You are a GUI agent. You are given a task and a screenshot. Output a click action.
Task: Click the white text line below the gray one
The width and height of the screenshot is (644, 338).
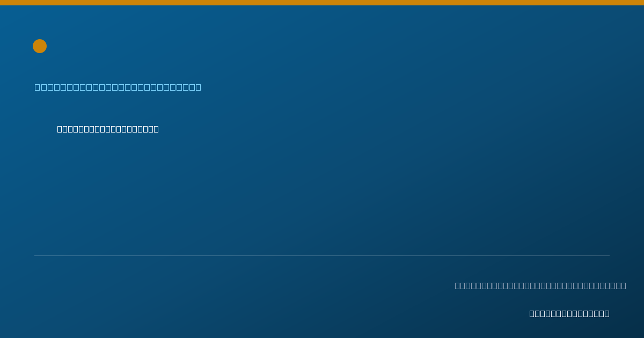point(569,313)
